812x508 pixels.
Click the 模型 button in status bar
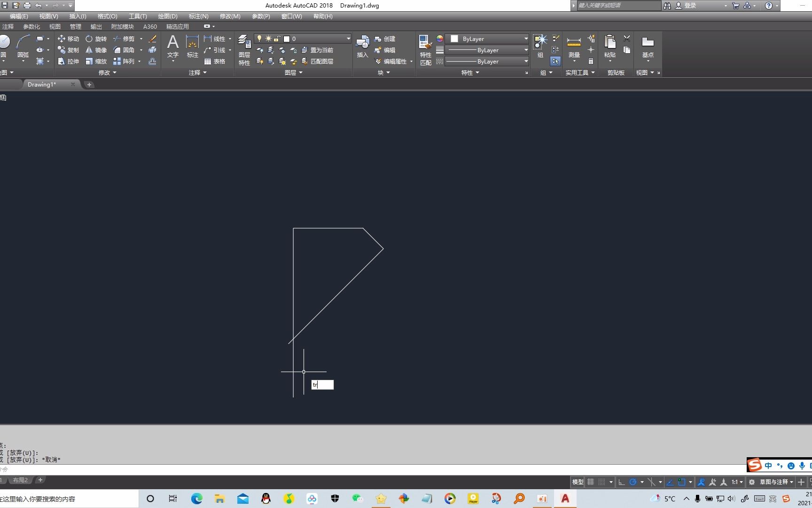click(x=578, y=482)
